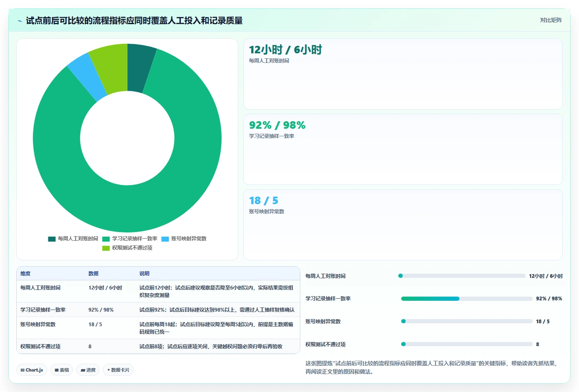The image size is (579, 392).
Task: Click the 说明 column header
Action: click(x=144, y=274)
